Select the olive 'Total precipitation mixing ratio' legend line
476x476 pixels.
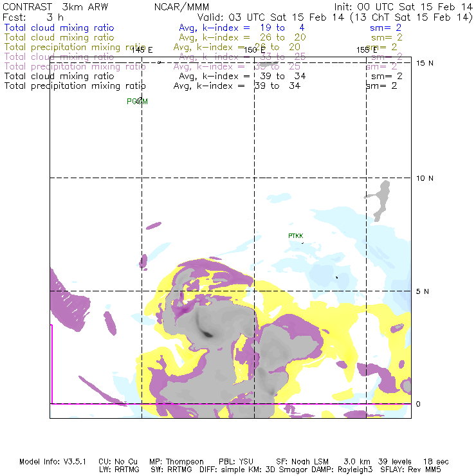(75, 47)
